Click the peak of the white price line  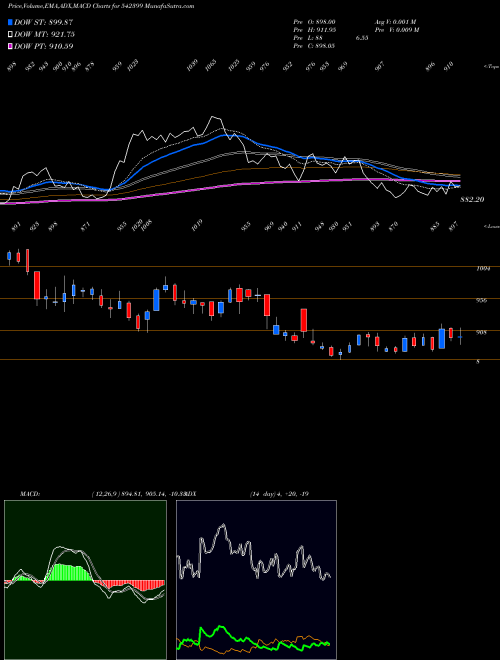214,117
